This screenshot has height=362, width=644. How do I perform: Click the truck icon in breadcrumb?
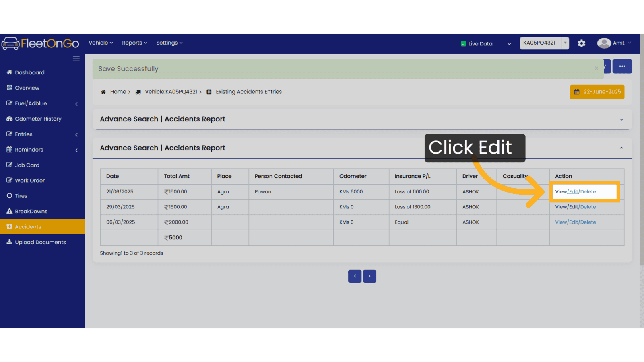138,92
